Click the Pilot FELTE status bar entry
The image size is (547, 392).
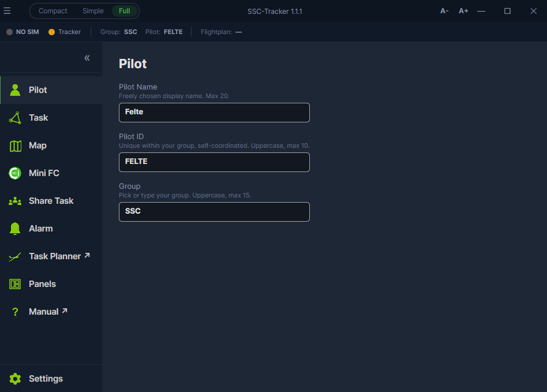(164, 32)
